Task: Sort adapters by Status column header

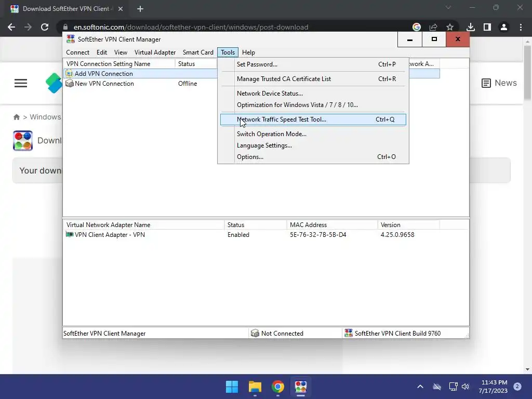Action: pos(256,224)
